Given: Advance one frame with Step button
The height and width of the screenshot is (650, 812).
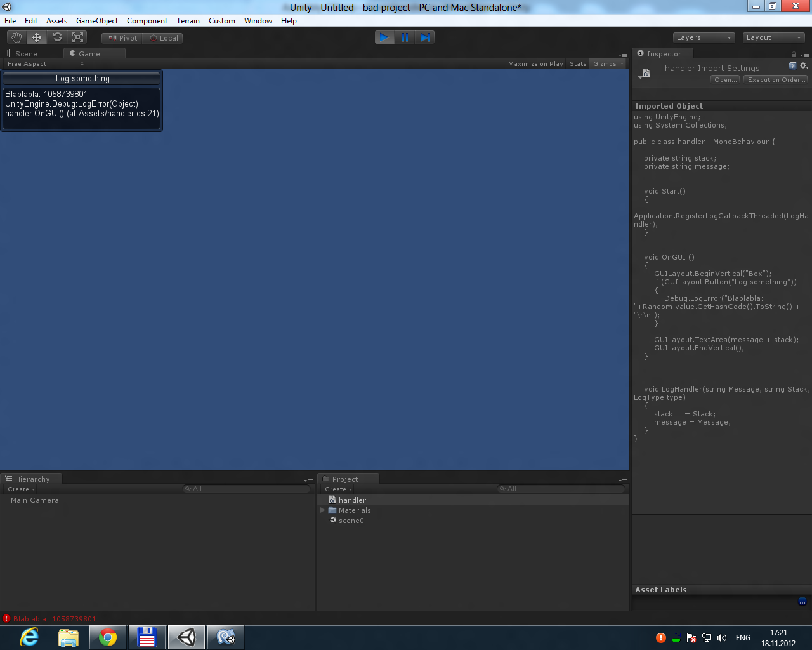Looking at the screenshot, I should [x=425, y=37].
